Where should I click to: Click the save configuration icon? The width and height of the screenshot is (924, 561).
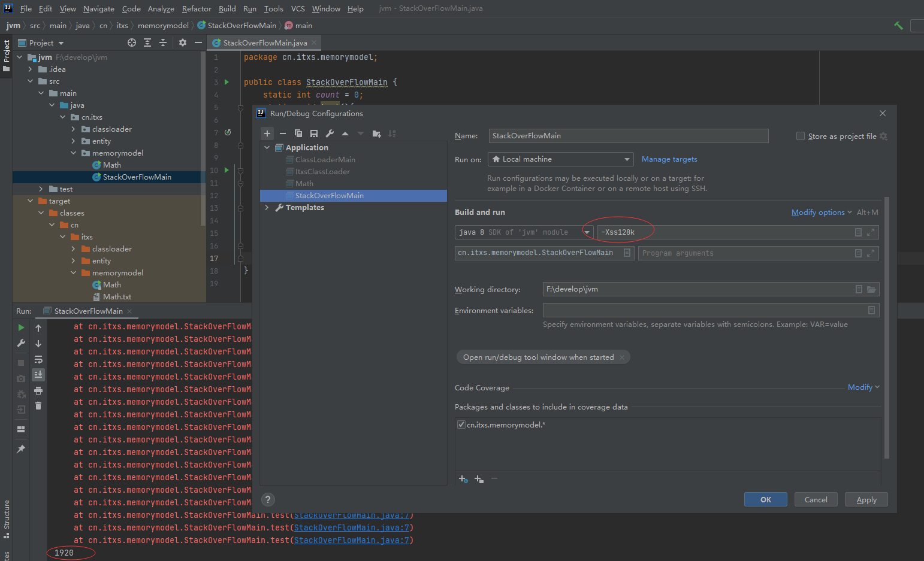pyautogui.click(x=313, y=134)
